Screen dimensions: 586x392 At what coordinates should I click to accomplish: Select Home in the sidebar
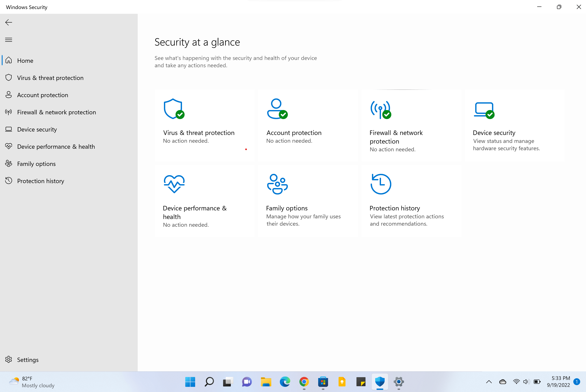pyautogui.click(x=69, y=61)
